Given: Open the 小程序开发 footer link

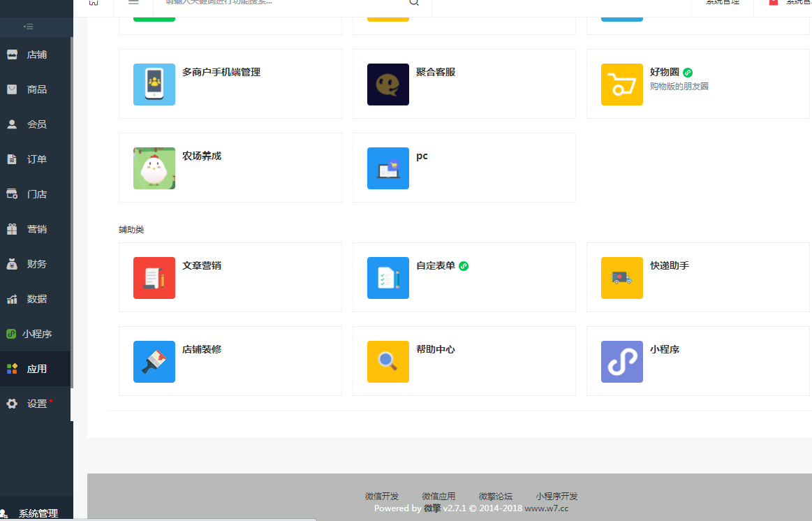Looking at the screenshot, I should [556, 496].
